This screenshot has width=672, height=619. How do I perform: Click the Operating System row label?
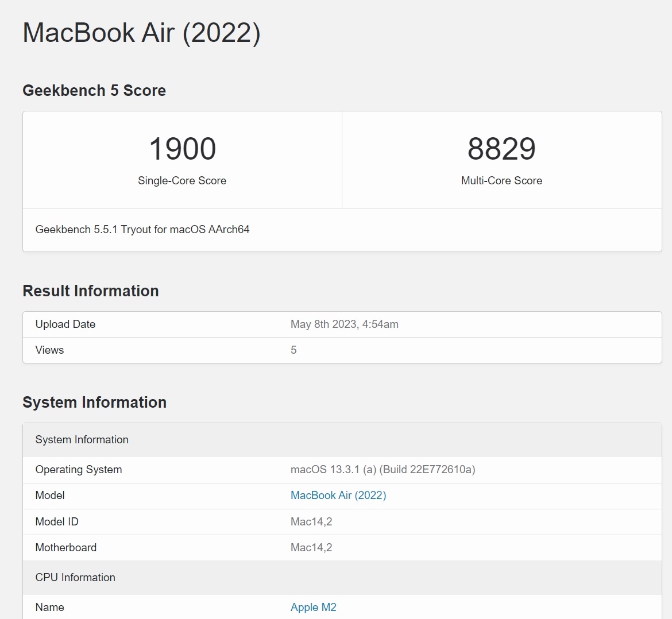tap(79, 470)
